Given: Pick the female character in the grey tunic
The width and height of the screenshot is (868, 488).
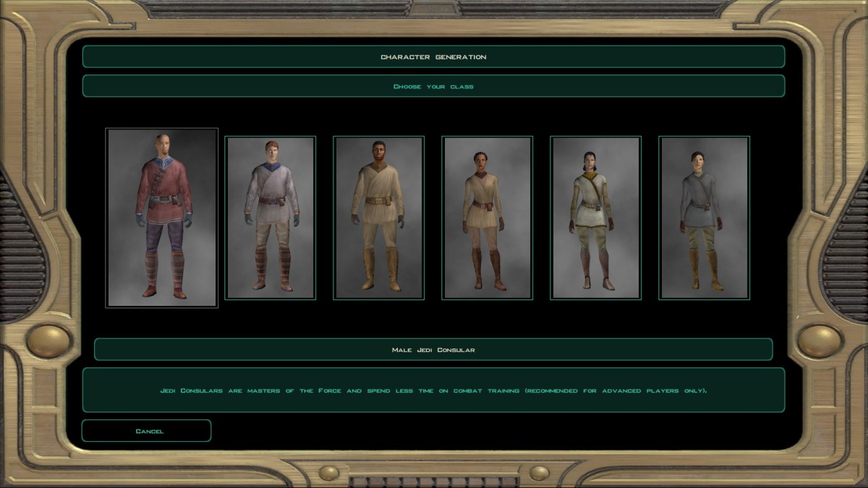Looking at the screenshot, I should coord(705,218).
